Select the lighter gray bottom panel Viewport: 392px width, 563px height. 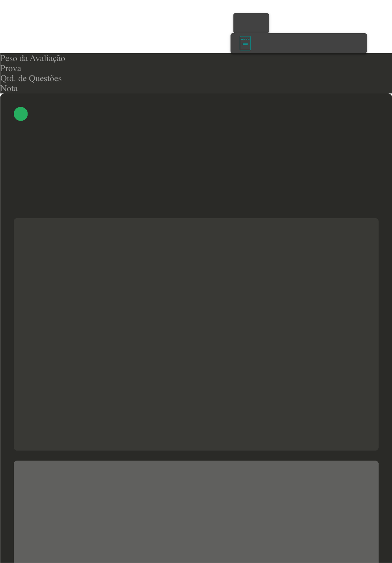click(196, 512)
